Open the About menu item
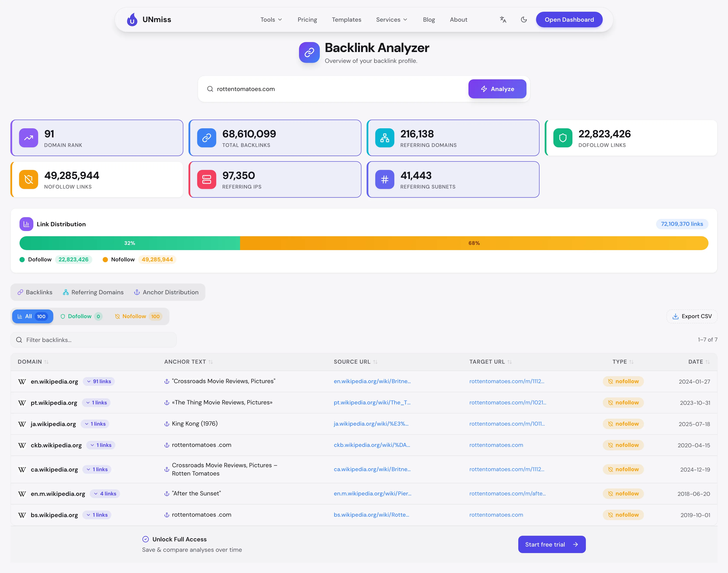Viewport: 728px width, 573px height. pos(458,20)
